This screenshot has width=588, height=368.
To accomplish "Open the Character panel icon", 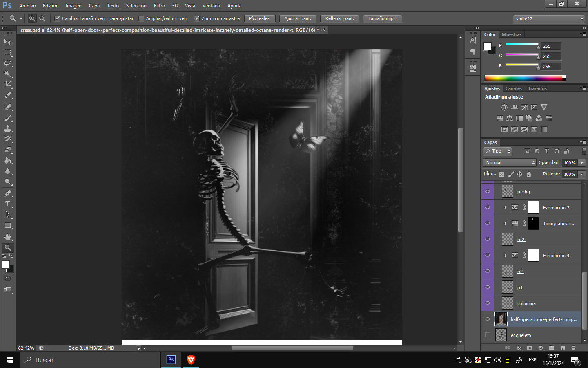I will coord(473,40).
